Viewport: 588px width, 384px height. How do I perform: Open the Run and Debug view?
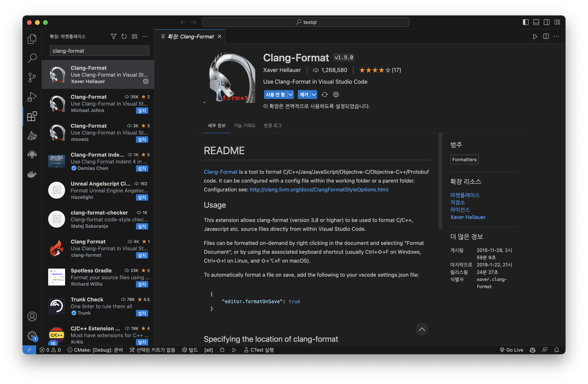click(x=32, y=97)
